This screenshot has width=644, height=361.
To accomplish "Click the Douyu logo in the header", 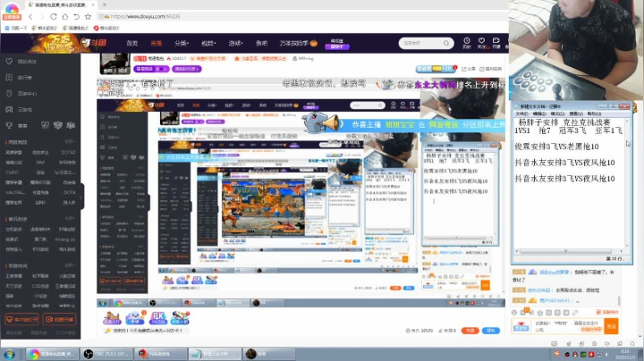I will (94, 43).
